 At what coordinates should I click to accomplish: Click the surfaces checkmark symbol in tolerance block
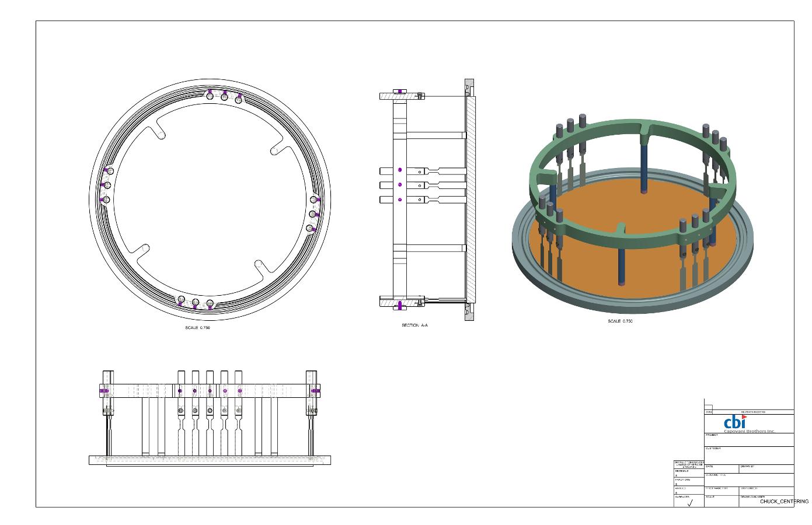[689, 502]
